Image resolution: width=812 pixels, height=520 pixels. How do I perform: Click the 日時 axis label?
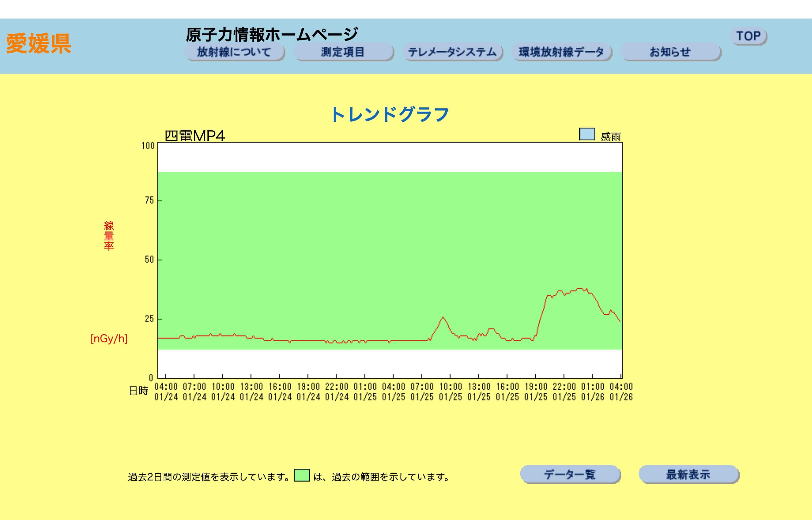pos(139,391)
